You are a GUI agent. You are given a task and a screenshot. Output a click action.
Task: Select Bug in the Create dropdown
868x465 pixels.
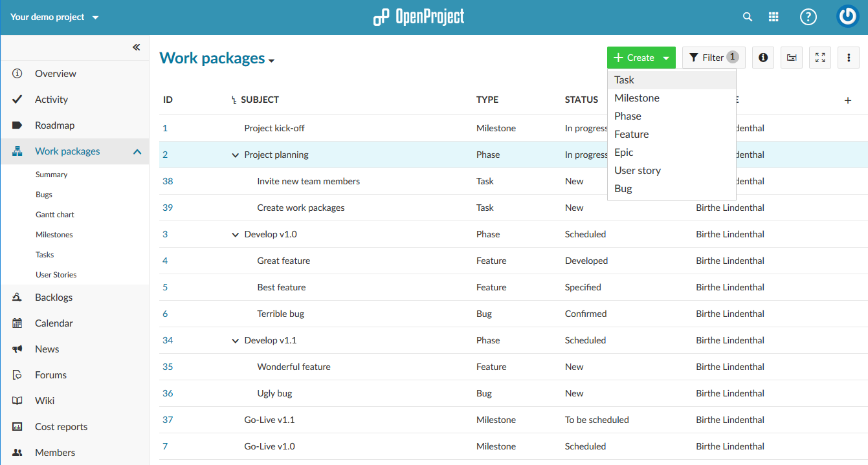point(623,189)
